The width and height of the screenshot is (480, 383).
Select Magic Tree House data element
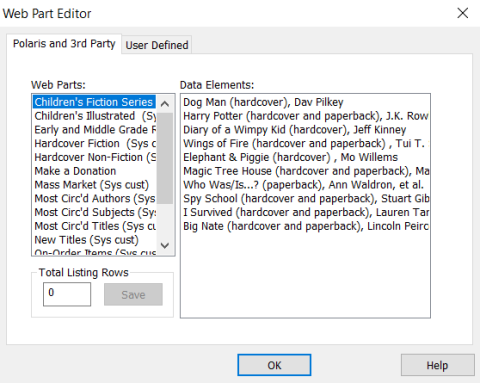coord(305,171)
